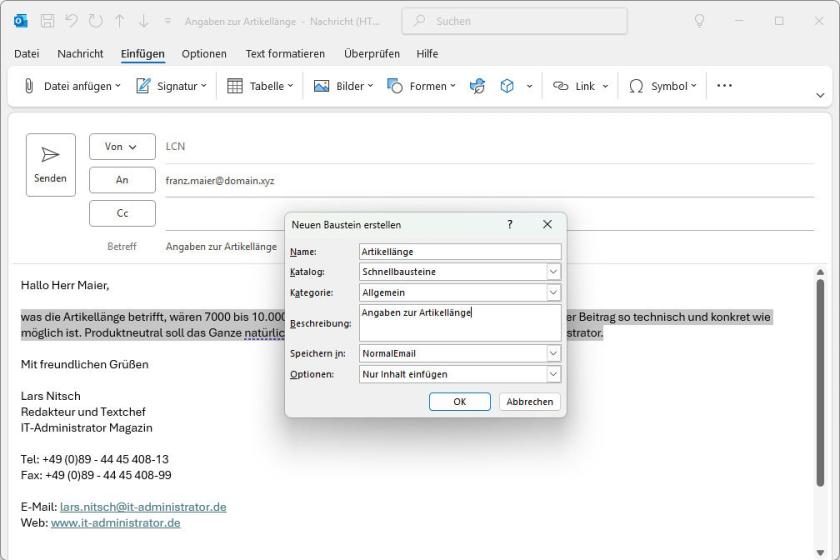The width and height of the screenshot is (840, 560).
Task: Click the text 'IT-Administrator Magazin'
Action: click(86, 428)
